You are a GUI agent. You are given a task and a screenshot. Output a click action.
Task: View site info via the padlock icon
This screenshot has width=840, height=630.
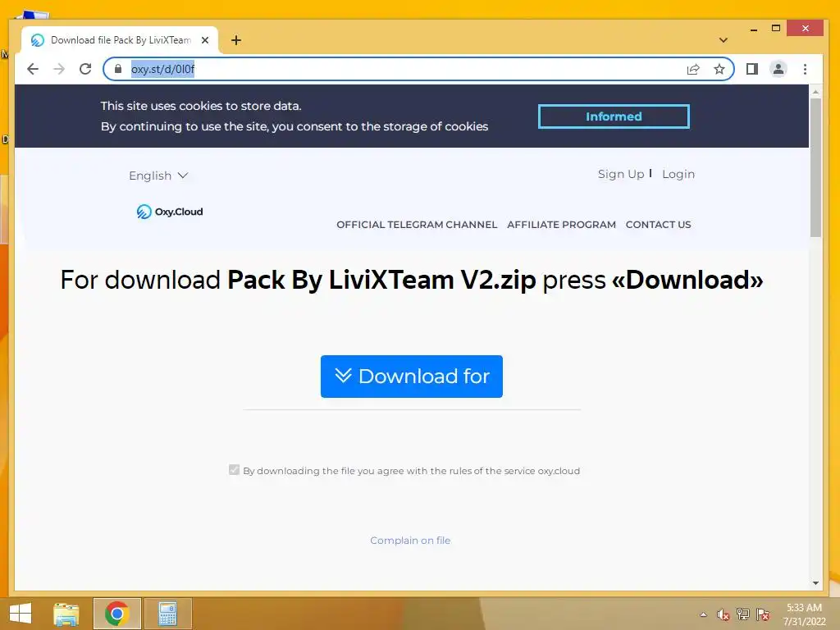[118, 69]
